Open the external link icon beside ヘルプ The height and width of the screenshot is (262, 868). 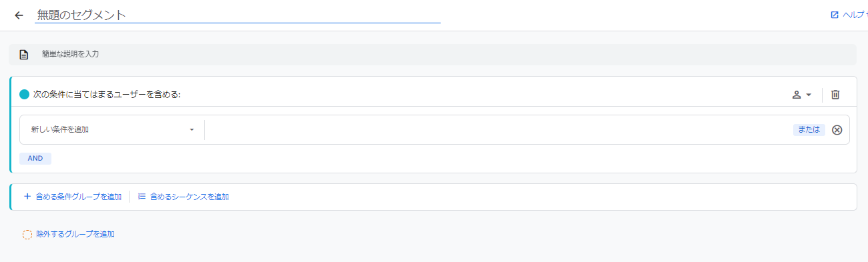coord(835,15)
